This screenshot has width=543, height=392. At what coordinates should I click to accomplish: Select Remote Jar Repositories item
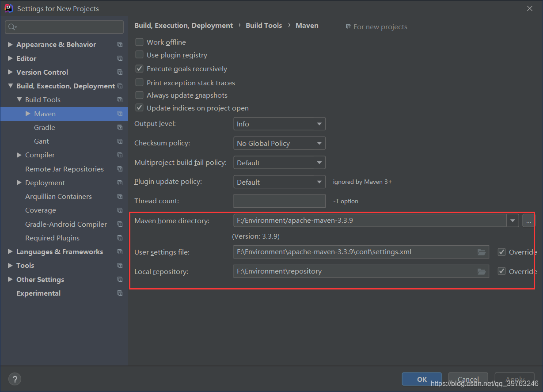pos(65,169)
